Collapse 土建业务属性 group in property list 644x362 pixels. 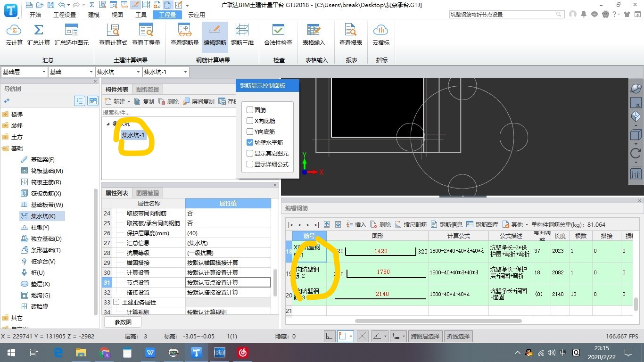[116, 302]
